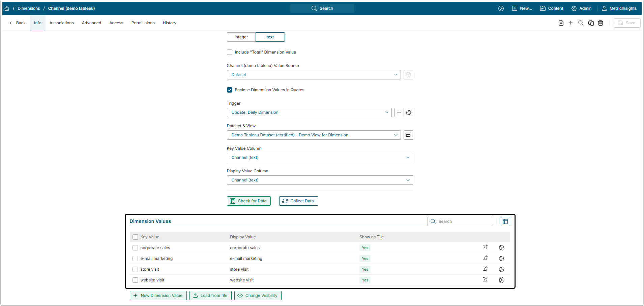This screenshot has height=306, width=644.
Task: Open gear settings for website visit row
Action: point(502,280)
